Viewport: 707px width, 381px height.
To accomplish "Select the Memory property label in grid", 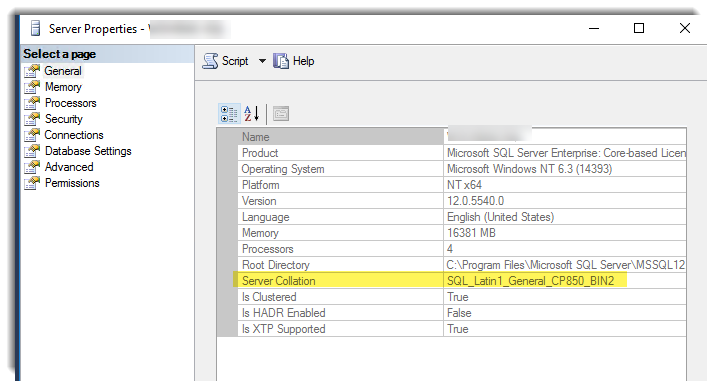I will [260, 233].
